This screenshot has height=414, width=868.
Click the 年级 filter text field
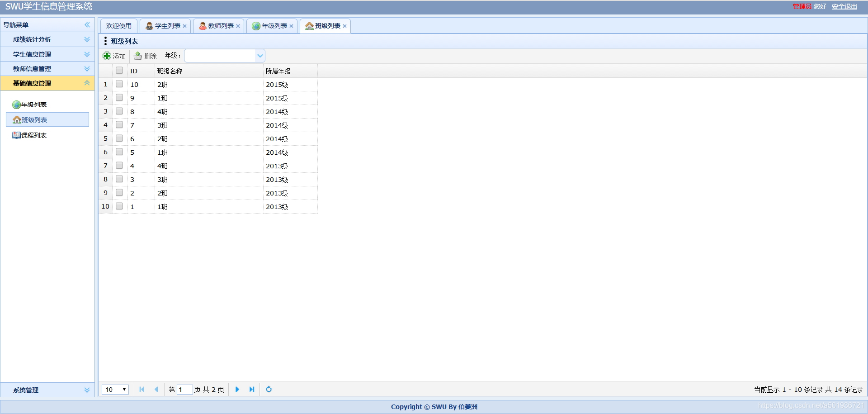[220, 56]
